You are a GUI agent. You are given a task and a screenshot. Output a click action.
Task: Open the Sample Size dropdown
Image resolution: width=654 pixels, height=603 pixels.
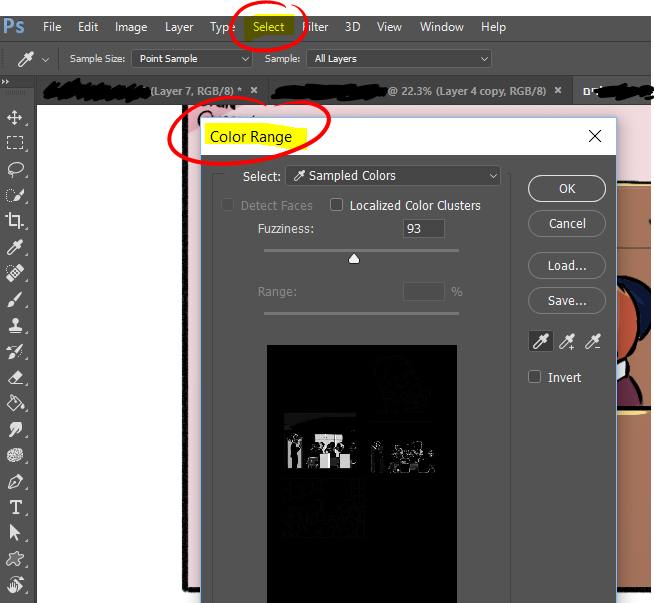192,59
